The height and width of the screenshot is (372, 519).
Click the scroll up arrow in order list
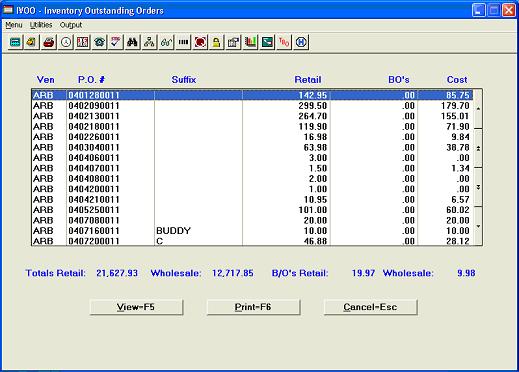[x=478, y=109]
